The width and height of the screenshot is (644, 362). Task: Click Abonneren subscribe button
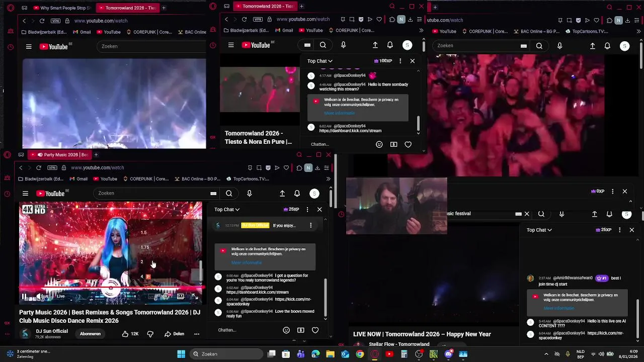(90, 334)
